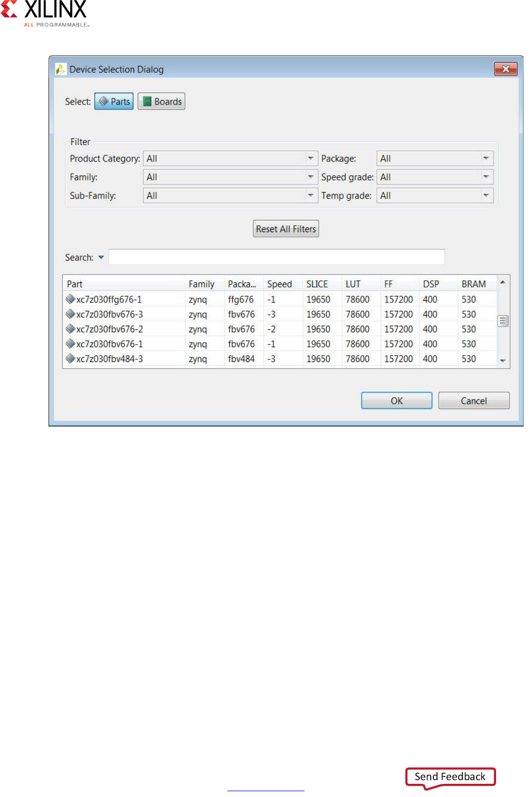Sort by the FF column header
The image size is (532, 797).
coord(400,284)
